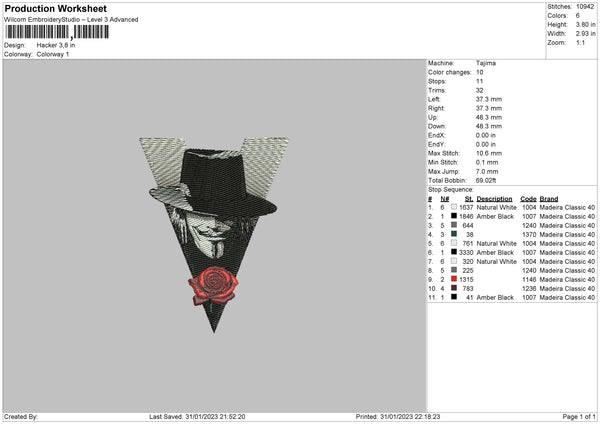Click the black swatch in stop row 2
Screen dimensions: 600x424
[x=454, y=216]
